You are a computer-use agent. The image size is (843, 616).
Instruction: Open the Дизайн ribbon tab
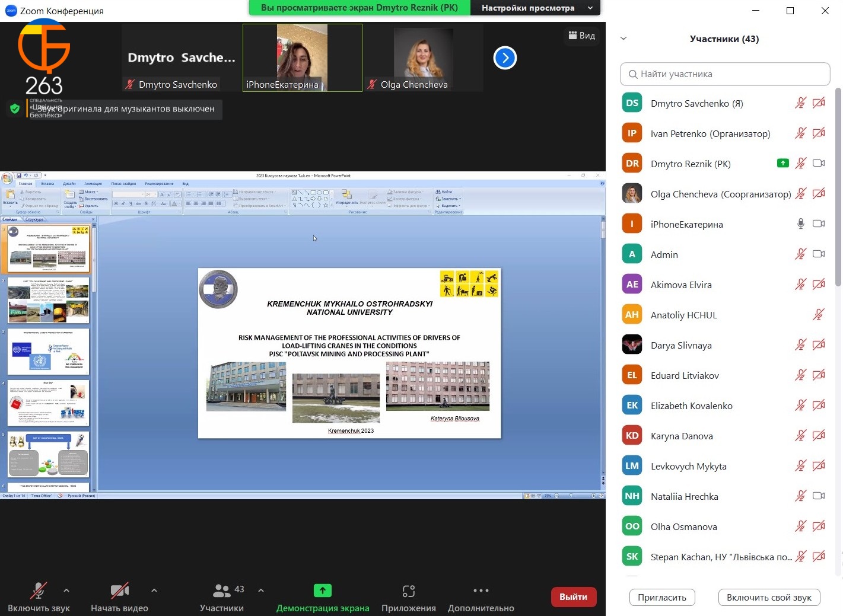[x=69, y=184]
